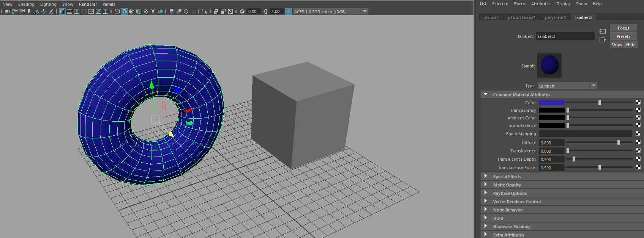Click the X-Ray icon
Image resolution: width=644 pixels, height=238 pixels.
click(x=216, y=11)
